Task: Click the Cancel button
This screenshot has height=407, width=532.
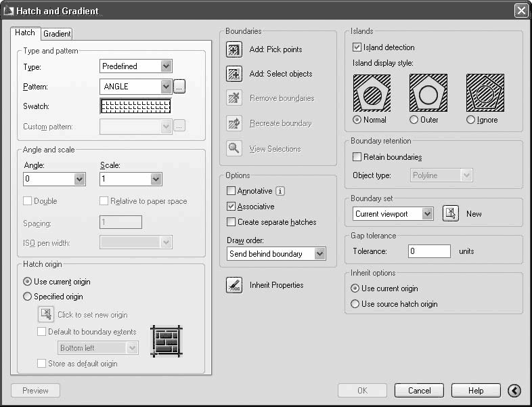Action: [x=419, y=391]
